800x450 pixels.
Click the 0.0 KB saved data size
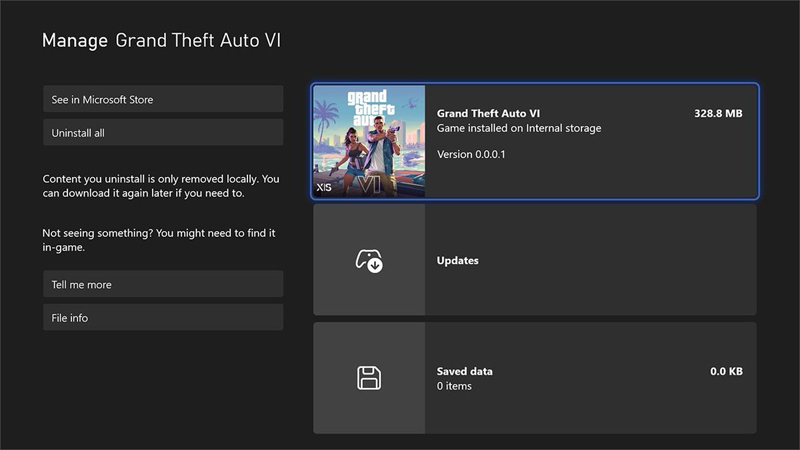(726, 371)
